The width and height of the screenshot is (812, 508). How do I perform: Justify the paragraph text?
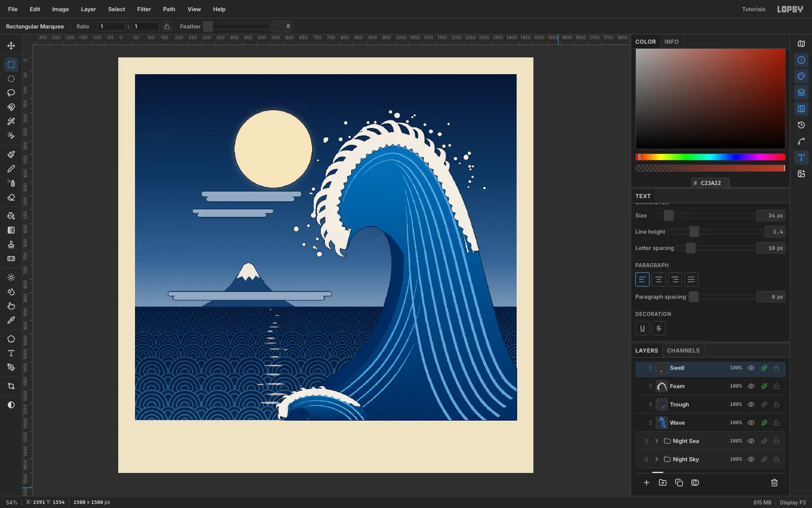pos(691,279)
